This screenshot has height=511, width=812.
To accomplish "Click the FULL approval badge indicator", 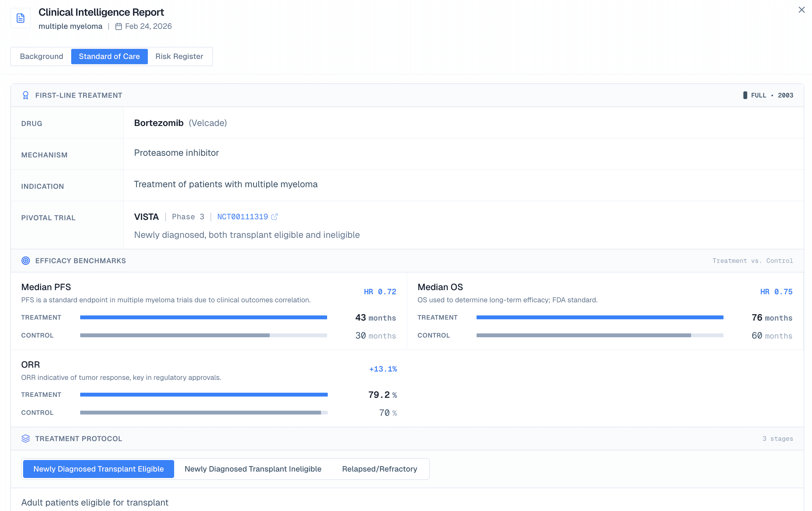I will pyautogui.click(x=745, y=96).
